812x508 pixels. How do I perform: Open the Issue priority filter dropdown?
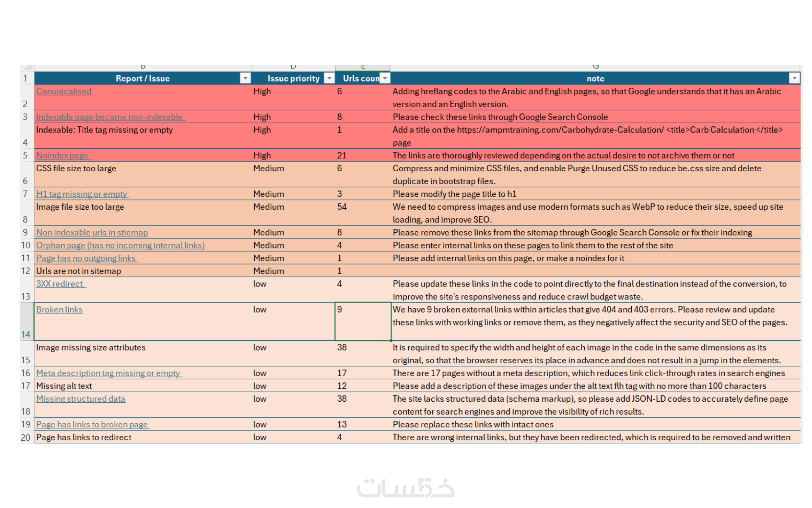[x=329, y=78]
